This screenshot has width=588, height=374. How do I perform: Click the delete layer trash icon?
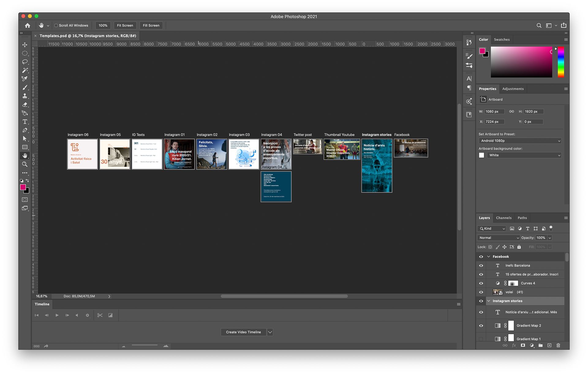pos(558,345)
